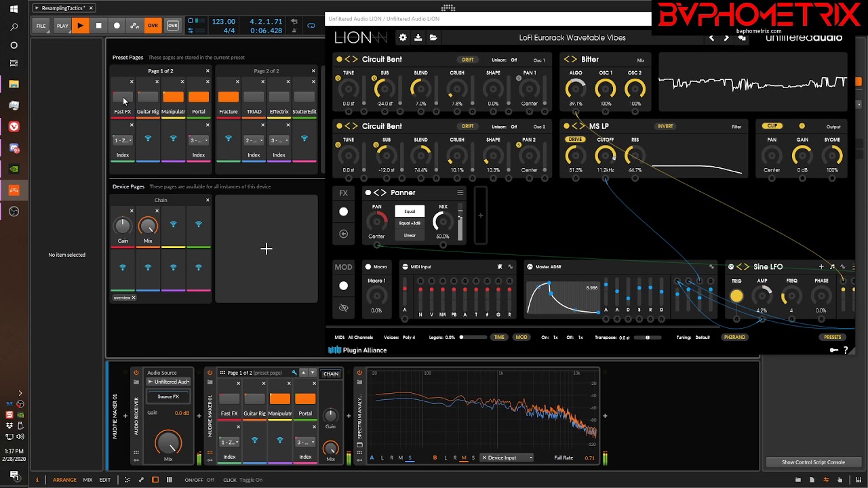
Task: Toggle the PHZRAND button
Action: 734,337
